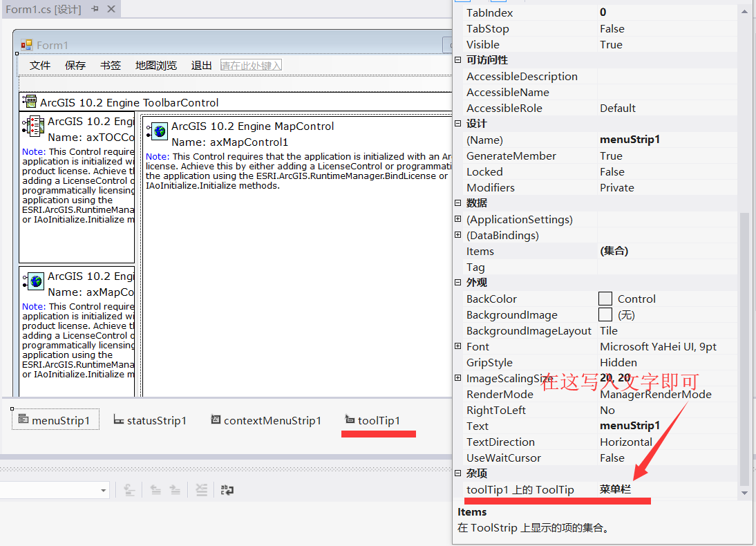Open the 保存 menu on Form1

75,65
